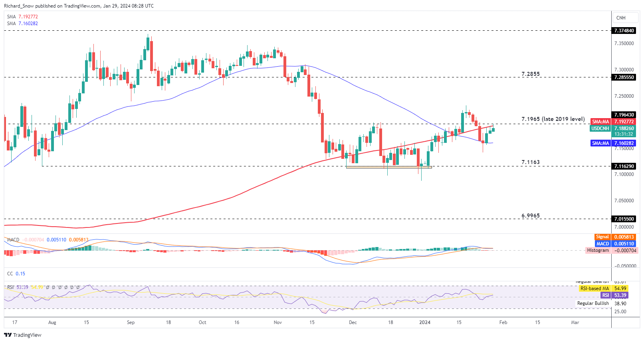Viewport: 644px width, 342px height.
Task: Click the Mar label on time axis
Action: pos(575,322)
